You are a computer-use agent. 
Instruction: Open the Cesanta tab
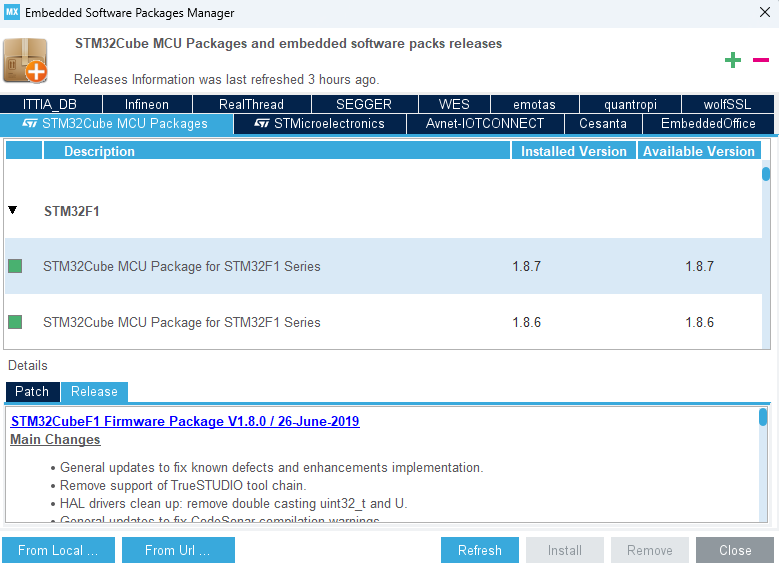(x=603, y=124)
